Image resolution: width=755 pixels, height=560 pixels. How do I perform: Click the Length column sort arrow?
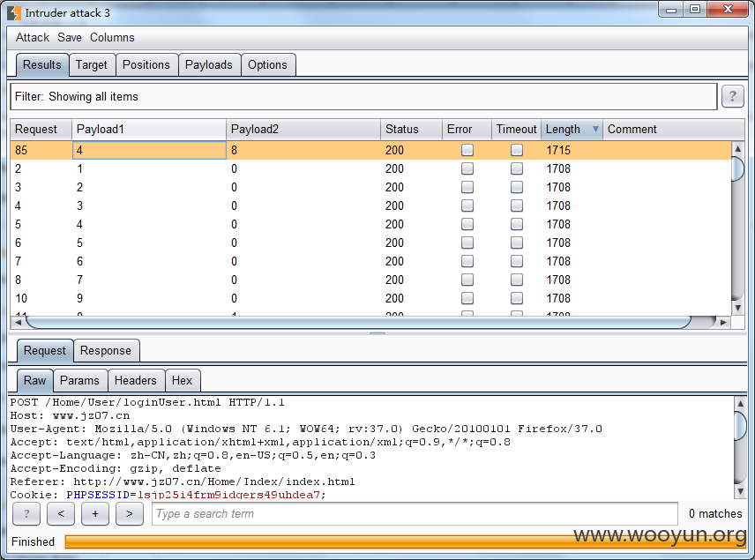coord(595,129)
